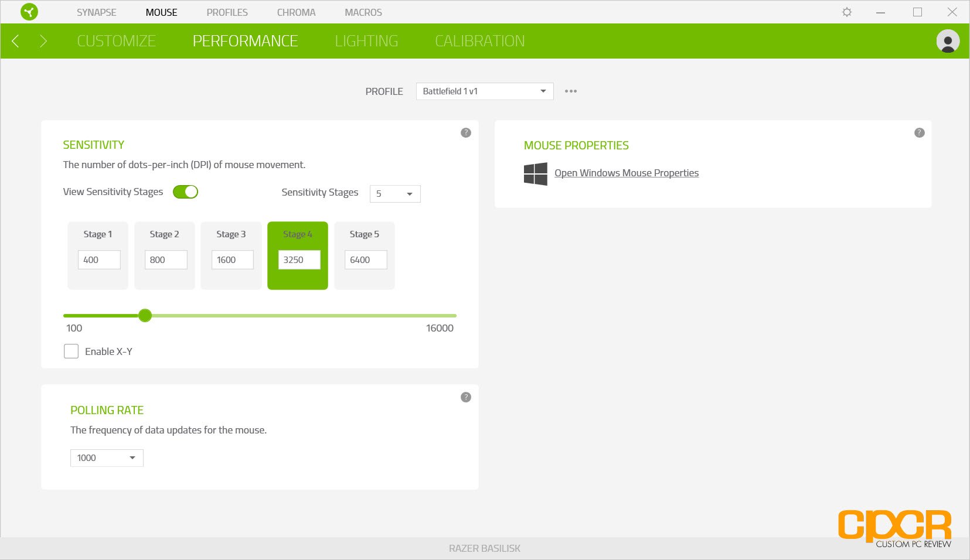Screen dimensions: 970x560
Task: Select the Stage 1 card
Action: (98, 255)
